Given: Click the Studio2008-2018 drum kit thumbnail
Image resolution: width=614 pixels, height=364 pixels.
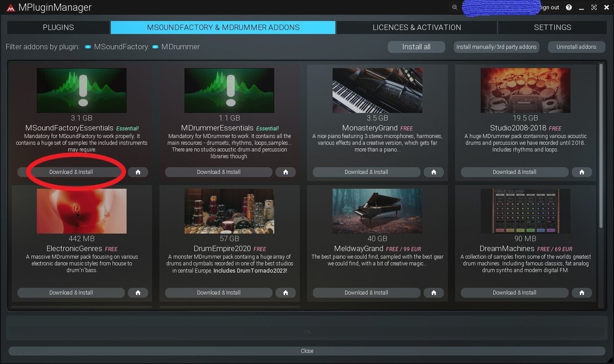Looking at the screenshot, I should 525,90.
